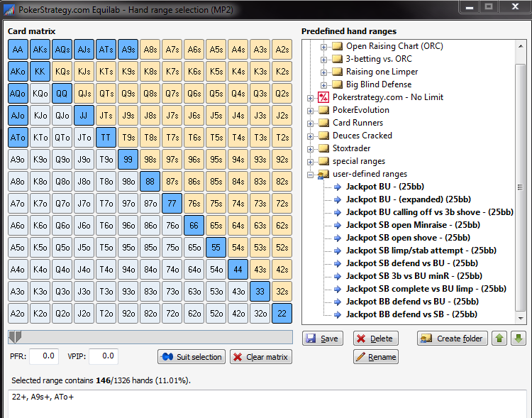Deselect the 77 pocket pair cell
The image size is (532, 418).
pyautogui.click(x=172, y=204)
